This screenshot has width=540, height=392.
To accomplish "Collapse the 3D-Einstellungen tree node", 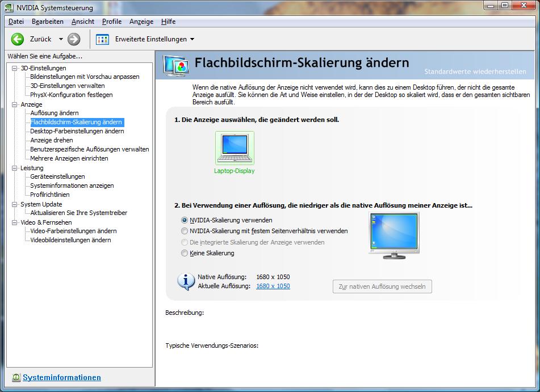I will [x=14, y=68].
